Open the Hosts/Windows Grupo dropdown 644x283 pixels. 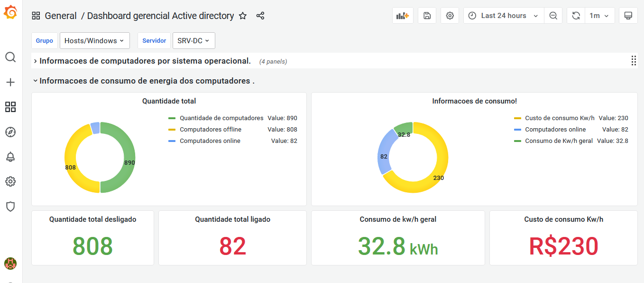point(94,41)
